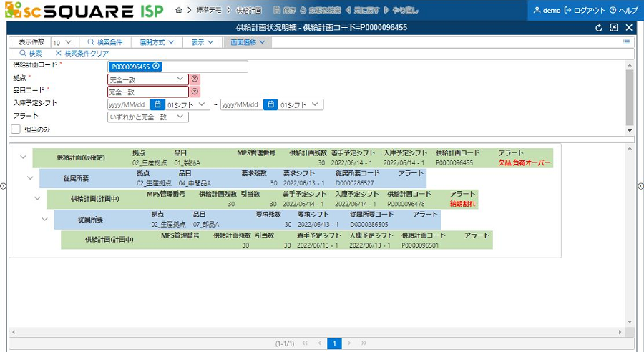Image resolution: width=644 pixels, height=352 pixels.
Task: Click code P0000096501 in last row
Action: click(x=420, y=245)
